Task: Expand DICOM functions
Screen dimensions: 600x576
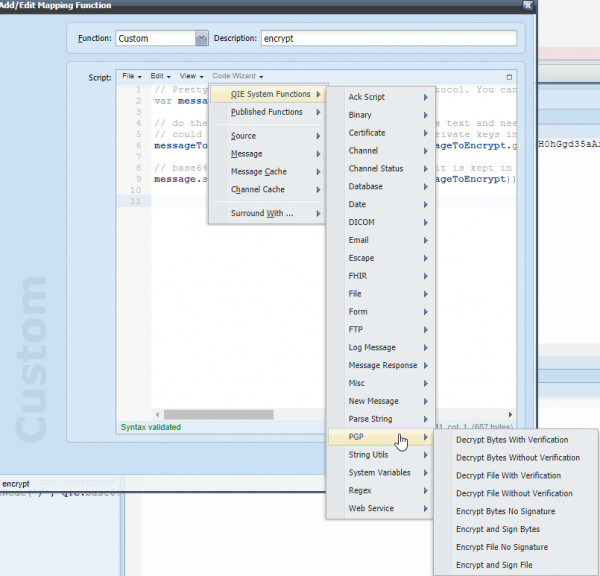Action: pyautogui.click(x=381, y=222)
